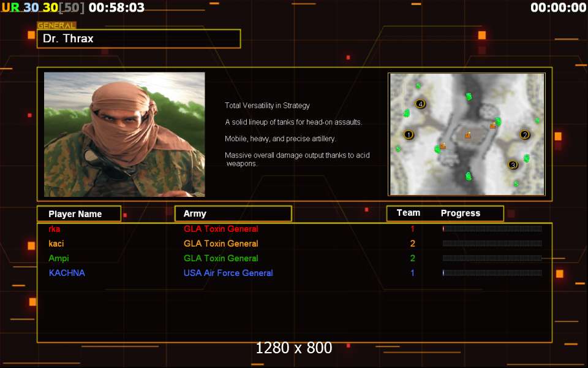
Task: Click Ampi's loading progress bar
Action: point(492,258)
